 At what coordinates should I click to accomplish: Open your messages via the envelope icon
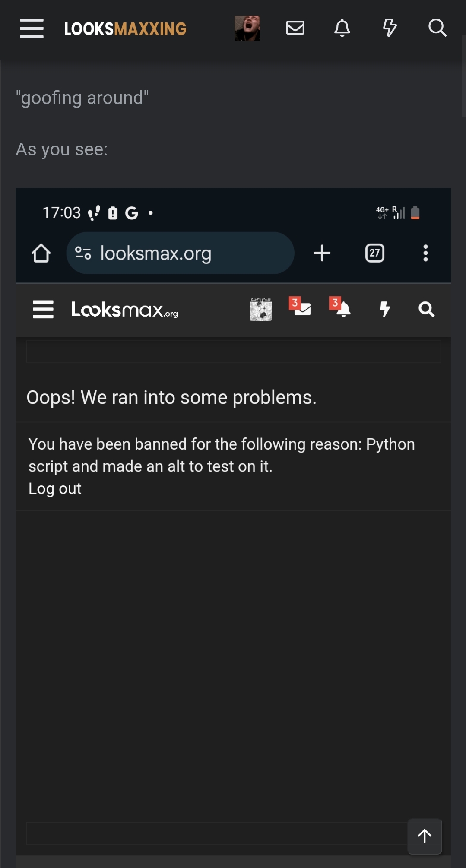click(295, 28)
